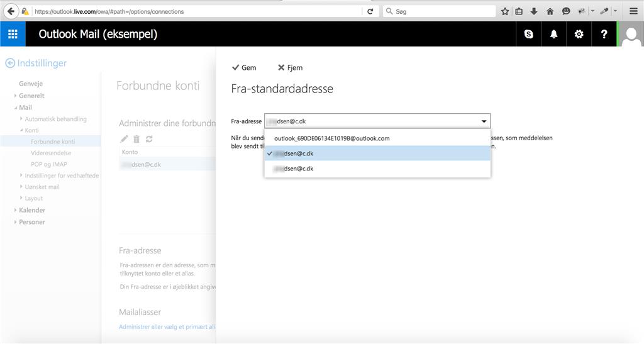Select the checked dsen@c.dk option
Viewport: 644px width, 344px height.
(377, 153)
